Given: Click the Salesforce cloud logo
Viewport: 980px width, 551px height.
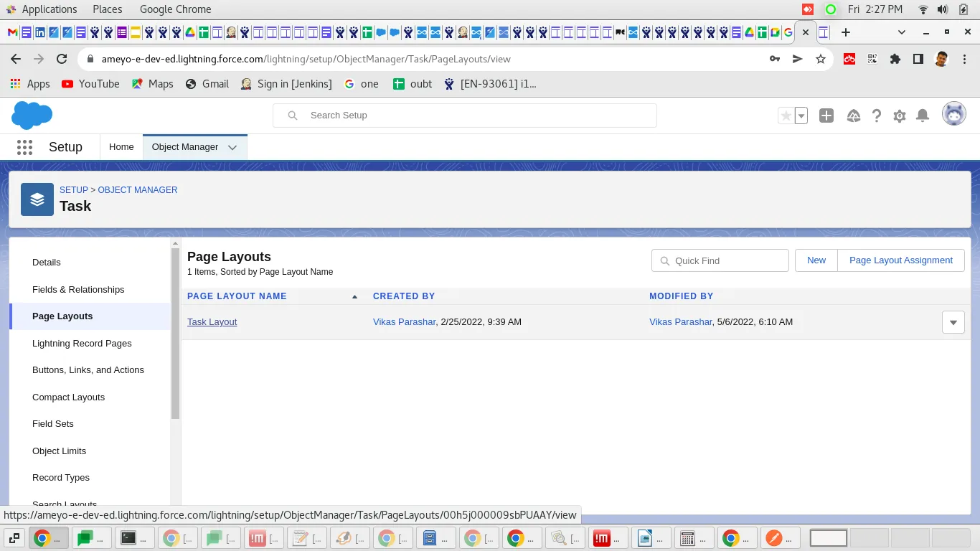Looking at the screenshot, I should (32, 115).
